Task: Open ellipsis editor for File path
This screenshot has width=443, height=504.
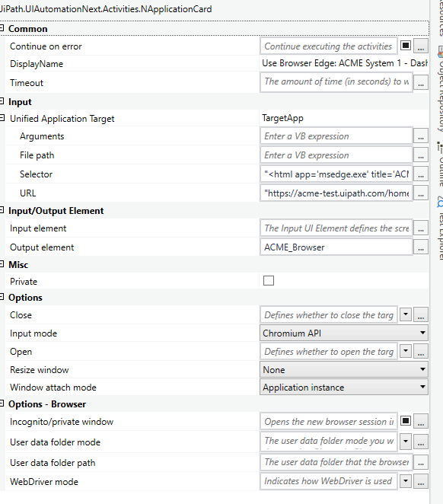Action: (x=421, y=155)
